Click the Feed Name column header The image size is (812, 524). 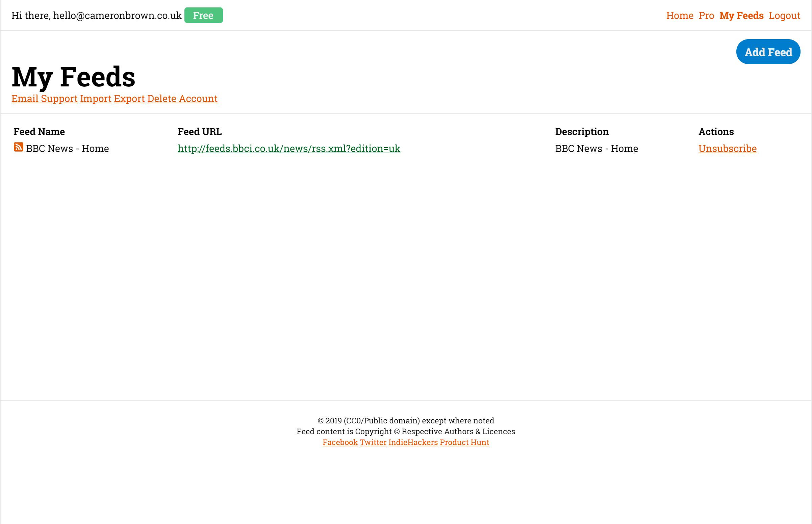pyautogui.click(x=39, y=131)
